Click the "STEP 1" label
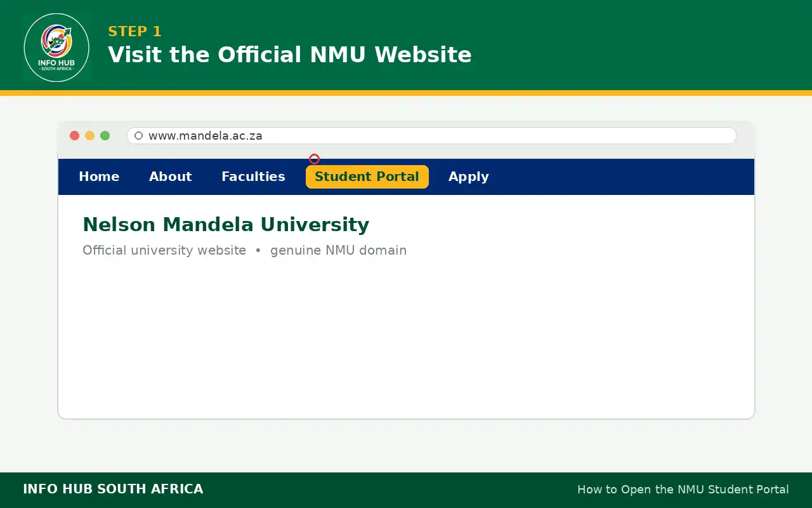The height and width of the screenshot is (508, 812). pos(134,32)
